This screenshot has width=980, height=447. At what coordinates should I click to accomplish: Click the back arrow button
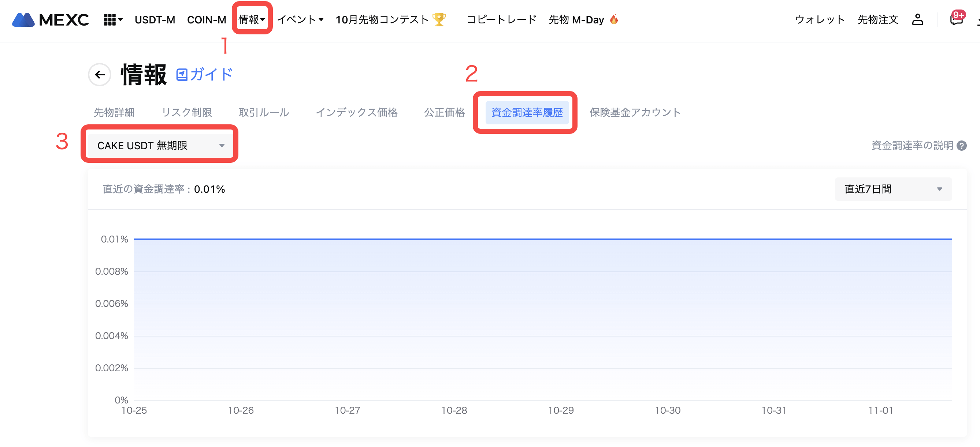100,75
